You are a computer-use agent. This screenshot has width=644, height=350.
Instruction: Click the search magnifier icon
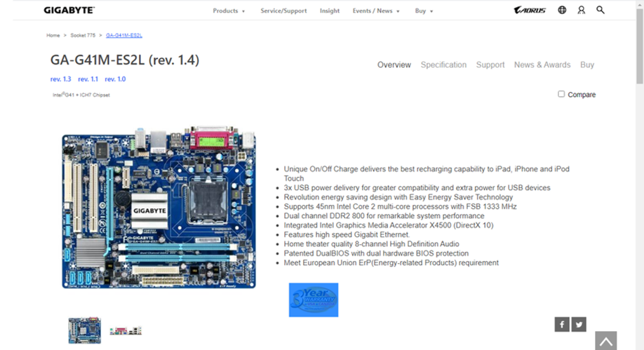click(600, 10)
